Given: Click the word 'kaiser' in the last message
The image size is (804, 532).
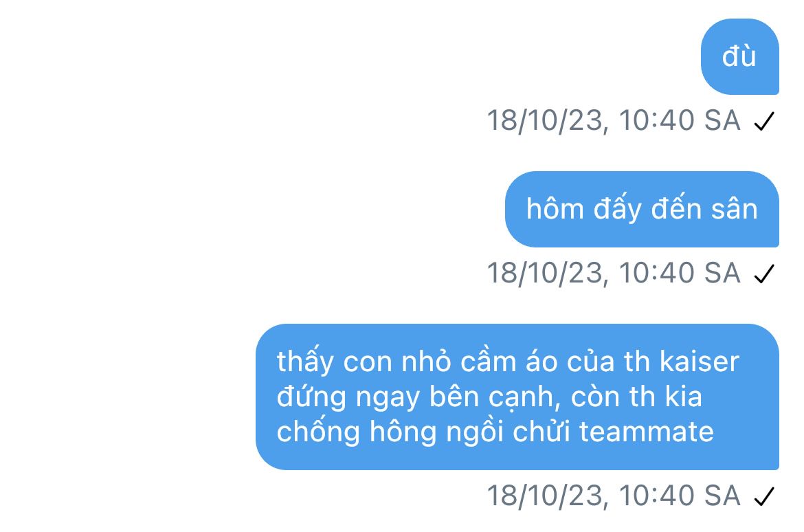Looking at the screenshot, I should click(700, 362).
